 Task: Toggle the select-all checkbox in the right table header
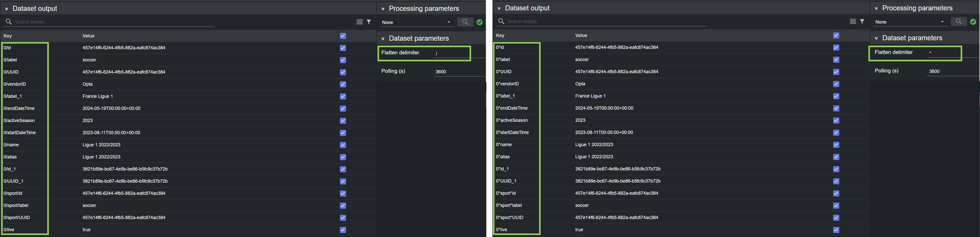(x=836, y=35)
